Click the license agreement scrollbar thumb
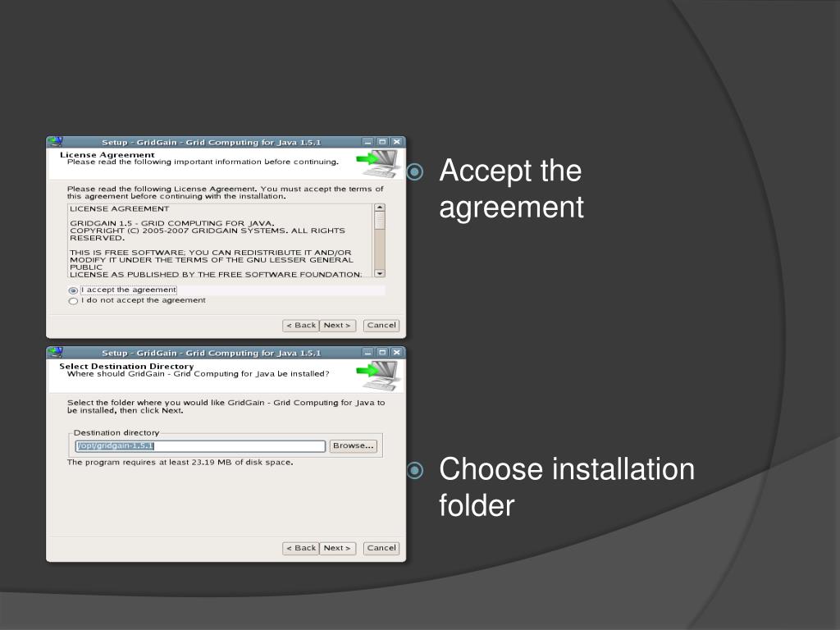 tap(380, 220)
